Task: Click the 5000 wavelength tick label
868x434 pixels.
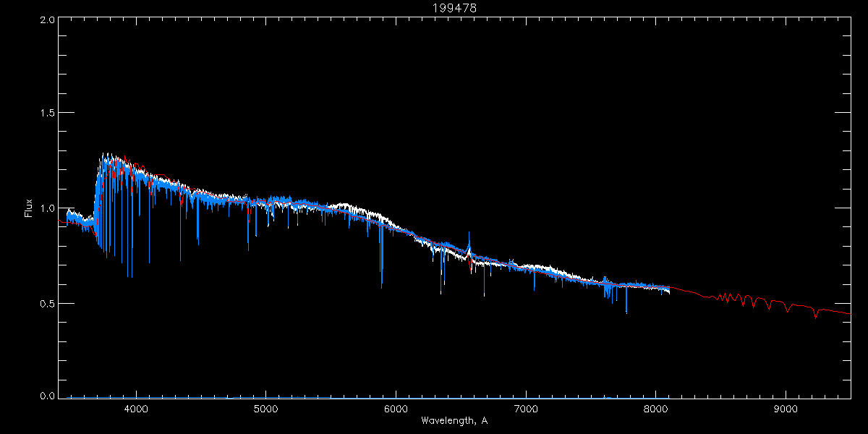Action: (265, 408)
